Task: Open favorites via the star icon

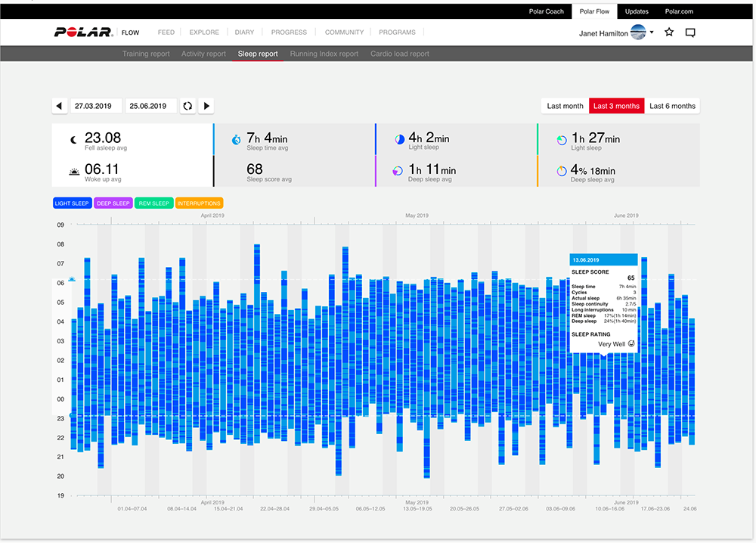Action: coord(668,33)
